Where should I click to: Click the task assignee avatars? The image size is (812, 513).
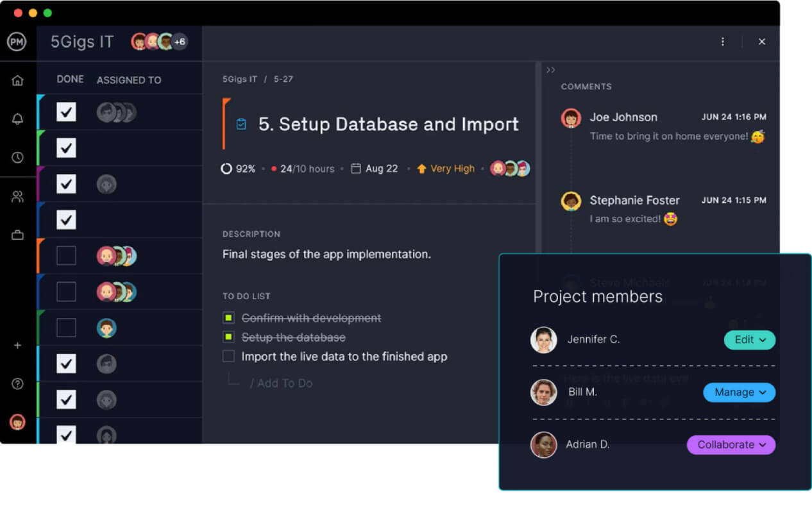tap(510, 169)
